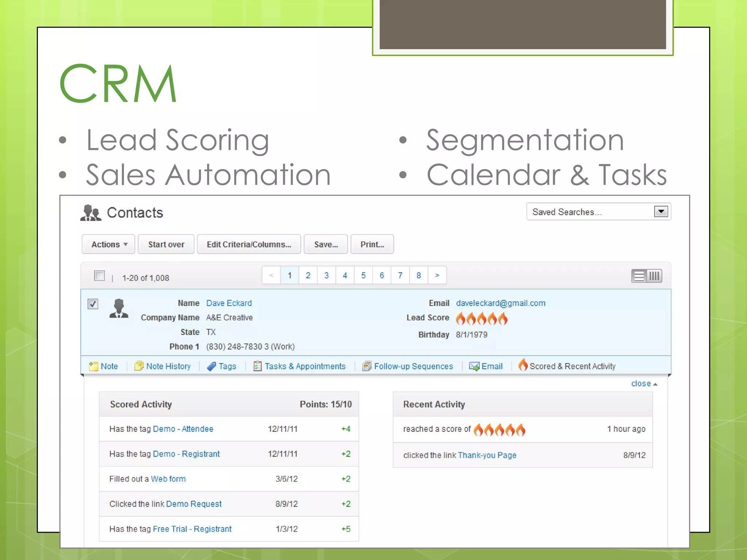The width and height of the screenshot is (747, 560).
Task: Jump to page 3
Action: tap(326, 275)
